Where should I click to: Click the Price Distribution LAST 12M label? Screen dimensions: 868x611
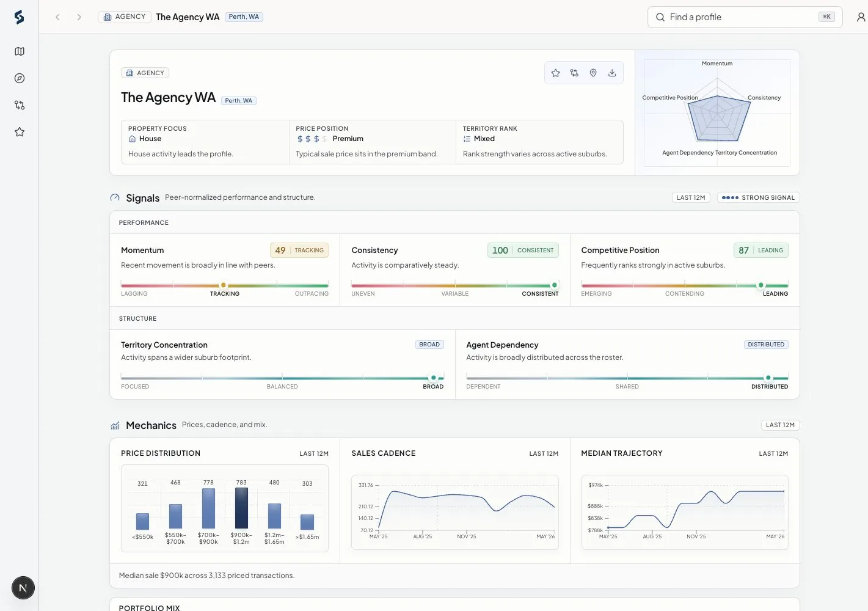click(x=314, y=453)
